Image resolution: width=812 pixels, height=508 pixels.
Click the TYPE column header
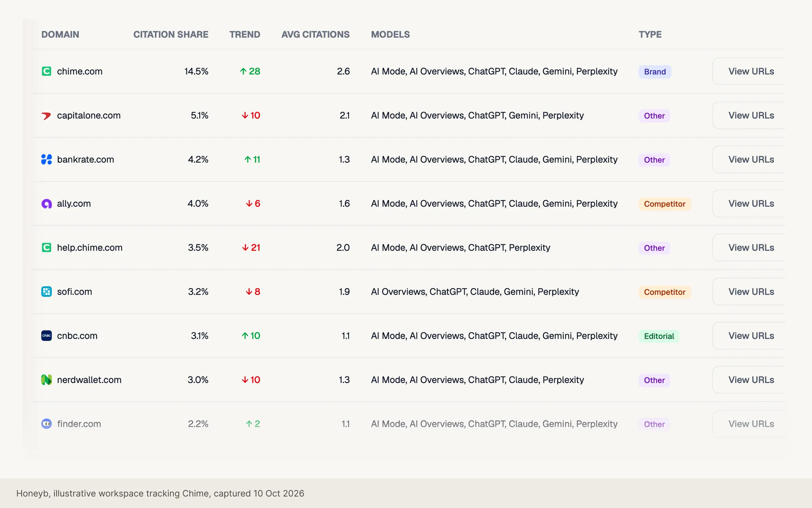click(x=650, y=35)
